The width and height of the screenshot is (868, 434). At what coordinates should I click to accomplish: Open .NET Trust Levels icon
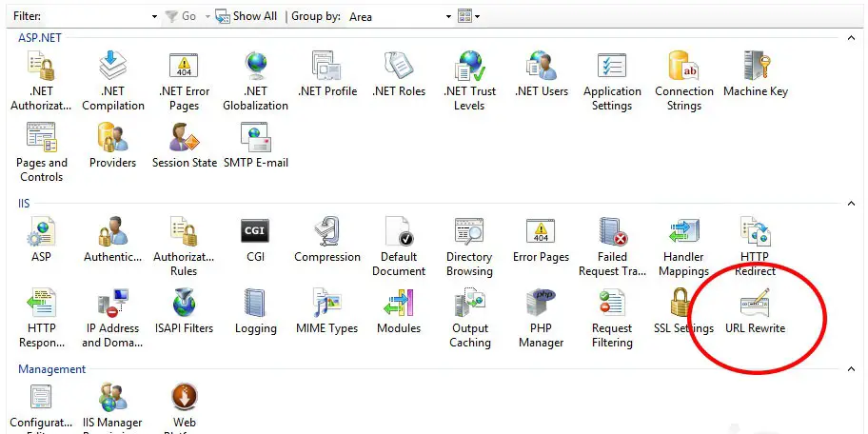[x=469, y=81]
